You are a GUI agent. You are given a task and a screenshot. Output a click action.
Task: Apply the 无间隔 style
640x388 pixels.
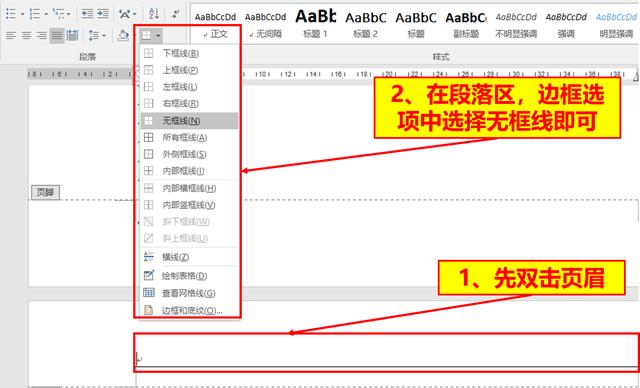click(265, 24)
